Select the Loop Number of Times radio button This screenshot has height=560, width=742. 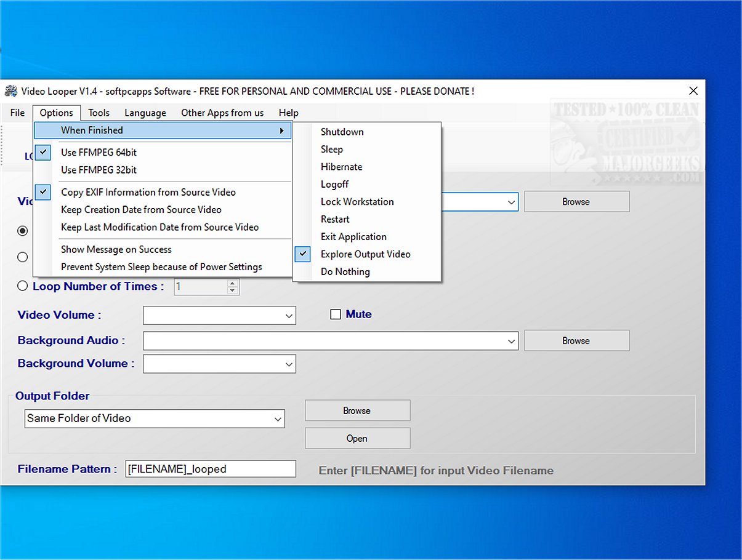(x=23, y=286)
